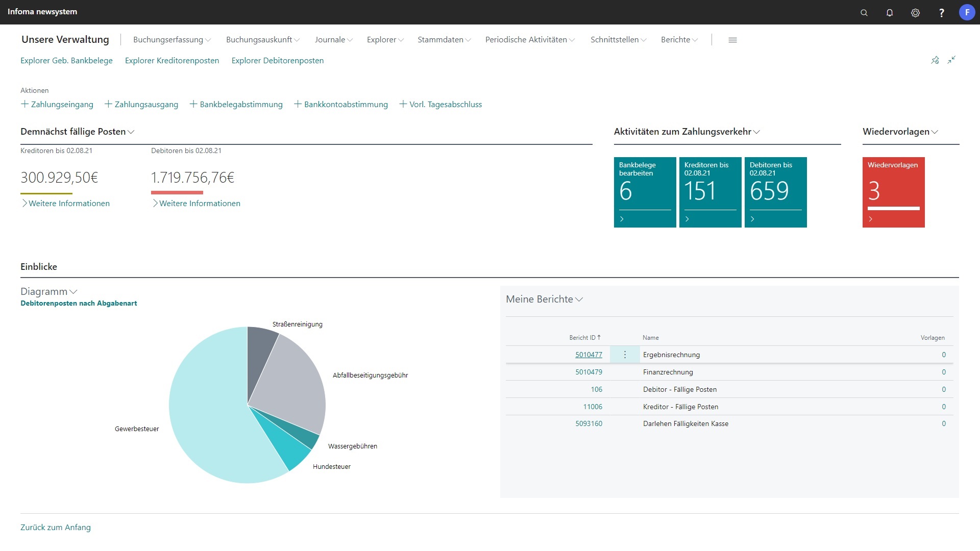
Task: Open the settings gear icon
Action: (915, 13)
